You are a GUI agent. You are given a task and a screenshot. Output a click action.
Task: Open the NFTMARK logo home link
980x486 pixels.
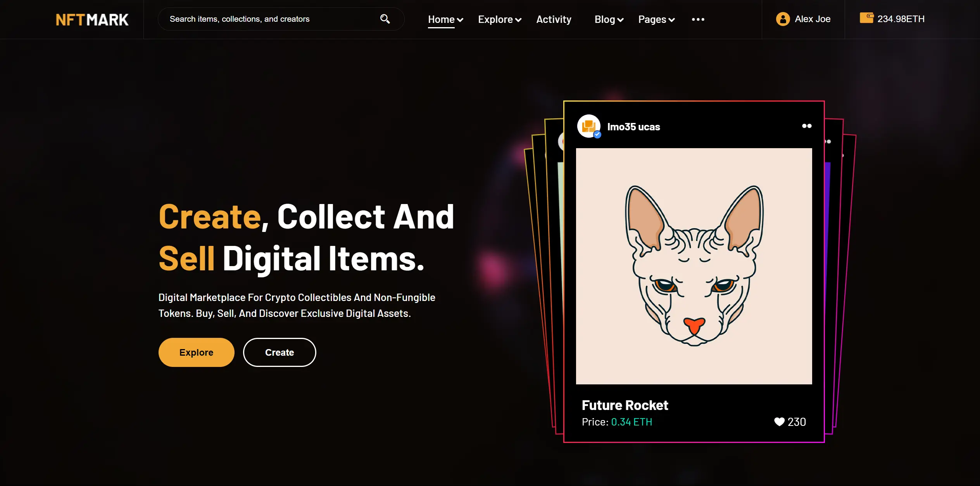[92, 19]
